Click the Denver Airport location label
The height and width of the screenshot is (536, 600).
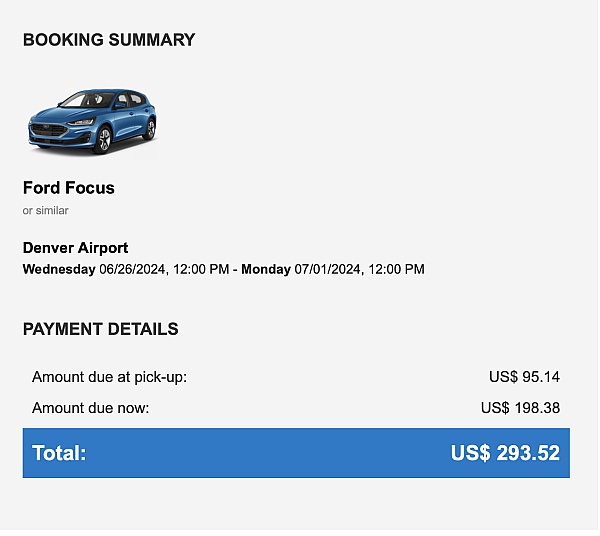click(x=75, y=248)
